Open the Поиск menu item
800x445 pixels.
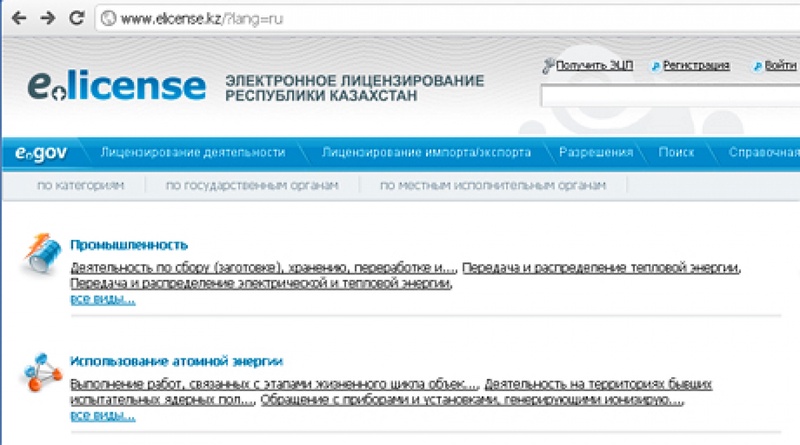click(x=676, y=152)
